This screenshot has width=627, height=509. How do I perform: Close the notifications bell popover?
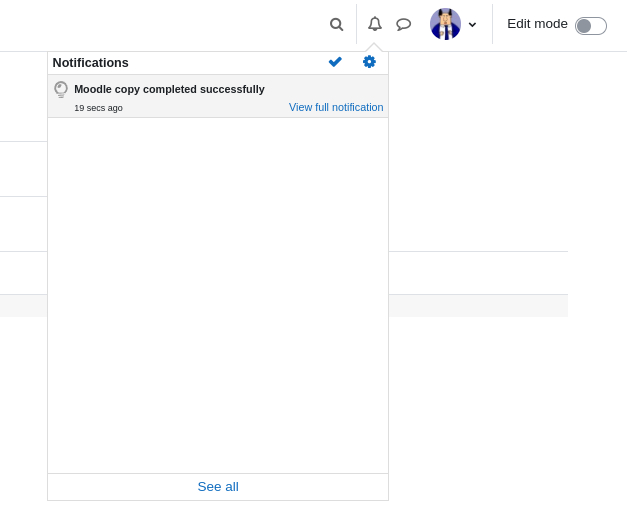point(375,24)
